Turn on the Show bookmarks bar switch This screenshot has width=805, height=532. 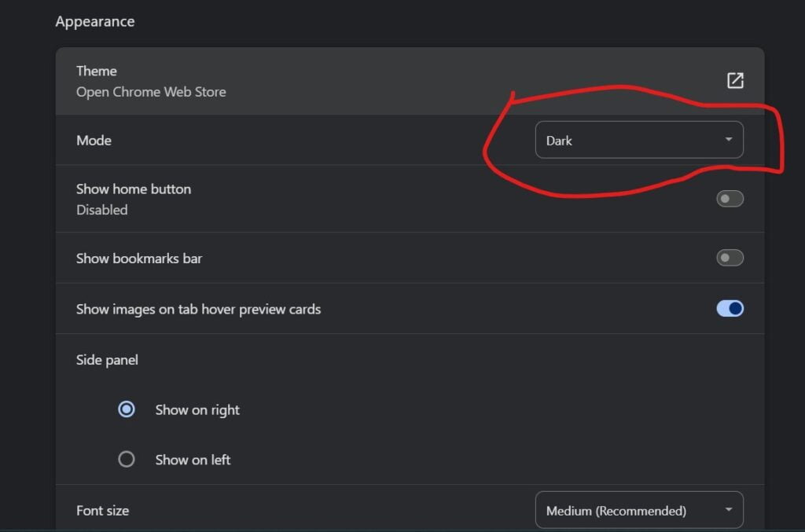click(730, 258)
